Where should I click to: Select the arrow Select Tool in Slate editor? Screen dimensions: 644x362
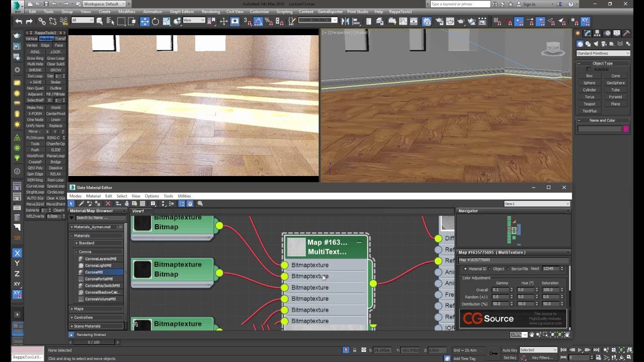[x=71, y=204]
